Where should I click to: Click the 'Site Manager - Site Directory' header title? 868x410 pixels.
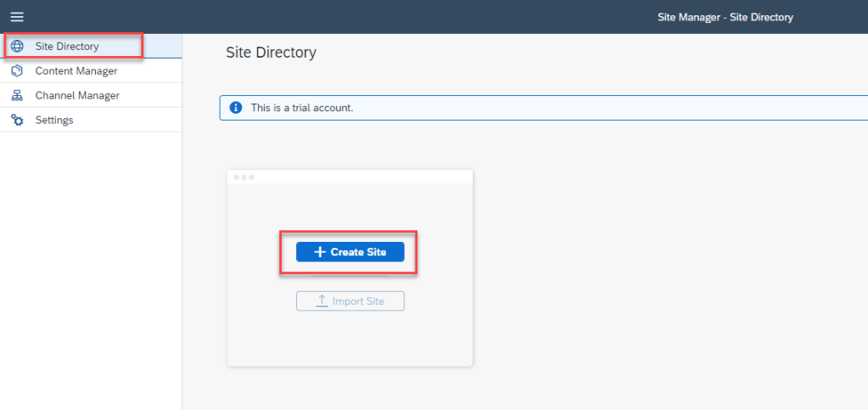(725, 17)
